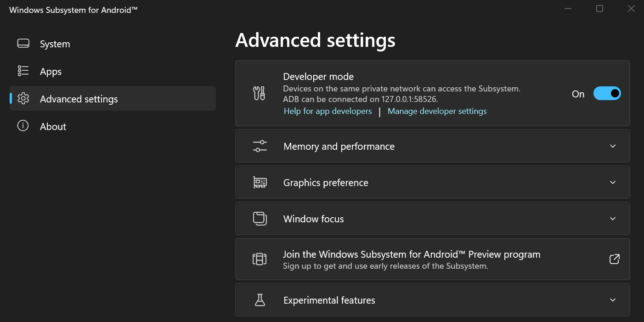This screenshot has height=322, width=644.
Task: Click the Window focus chevron arrow
Action: pyautogui.click(x=613, y=219)
